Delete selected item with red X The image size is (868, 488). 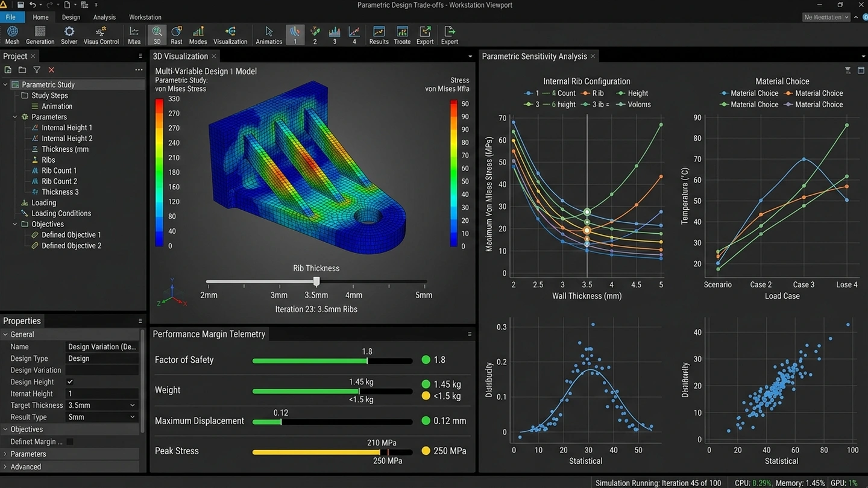[51, 70]
